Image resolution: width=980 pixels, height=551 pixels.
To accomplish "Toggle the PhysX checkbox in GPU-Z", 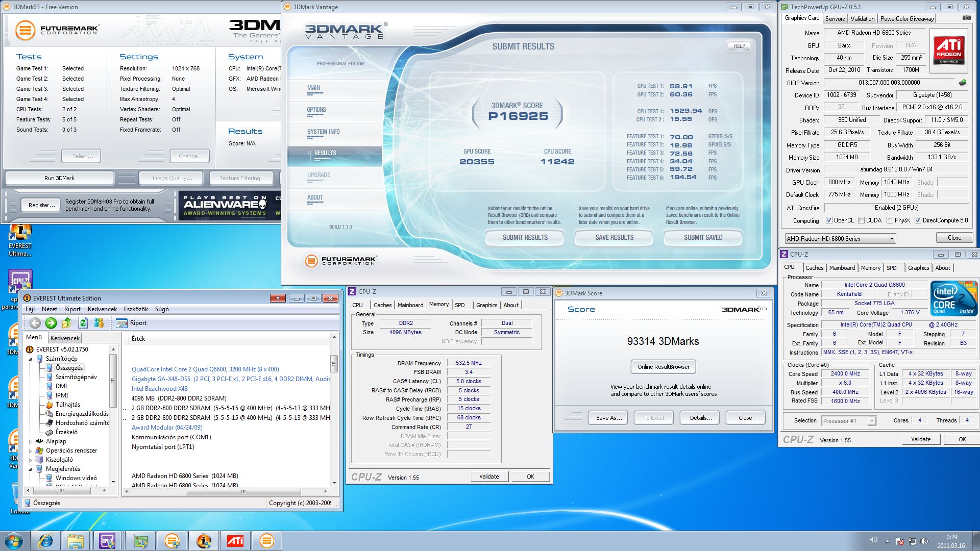I will [890, 220].
